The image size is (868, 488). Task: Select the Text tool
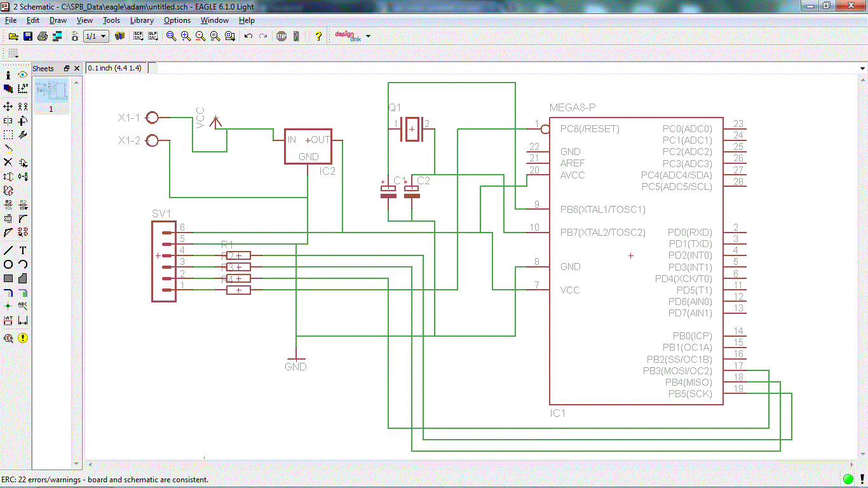click(23, 250)
